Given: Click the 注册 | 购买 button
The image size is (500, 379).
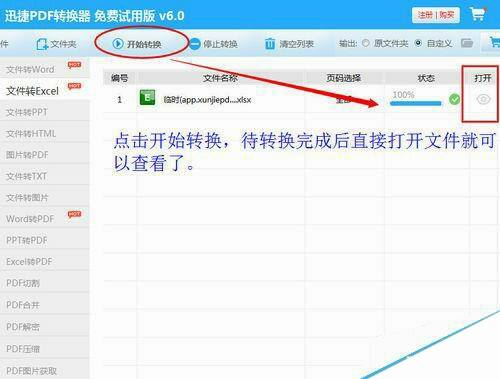Looking at the screenshot, I should pyautogui.click(x=436, y=15).
